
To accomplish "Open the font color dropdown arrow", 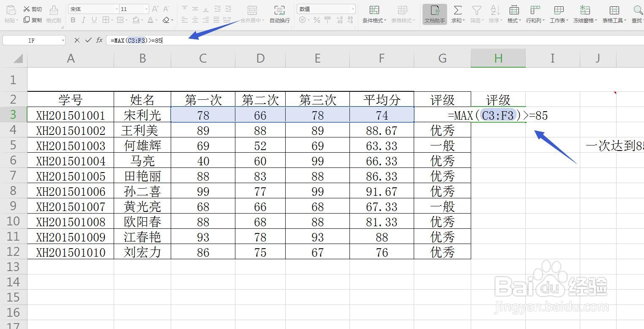I will click(156, 20).
